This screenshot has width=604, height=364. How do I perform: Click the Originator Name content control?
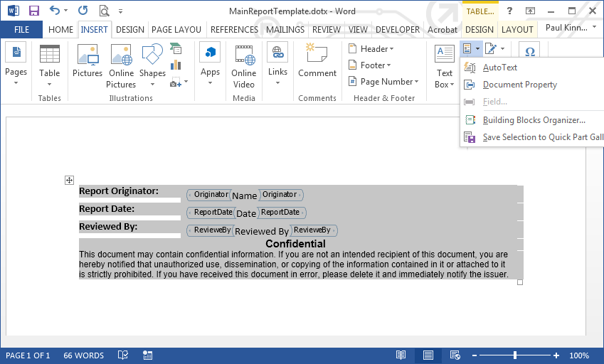pos(245,195)
